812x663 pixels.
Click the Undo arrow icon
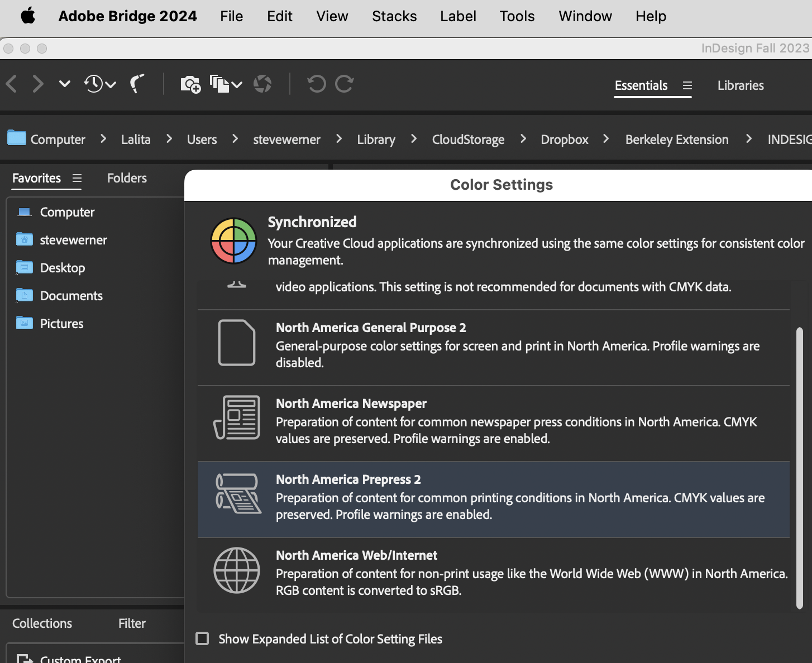pos(316,84)
